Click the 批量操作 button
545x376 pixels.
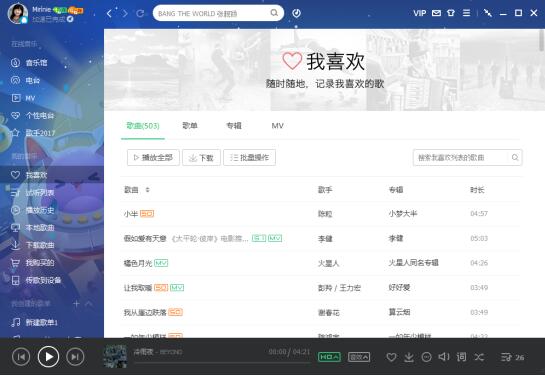tap(250, 158)
